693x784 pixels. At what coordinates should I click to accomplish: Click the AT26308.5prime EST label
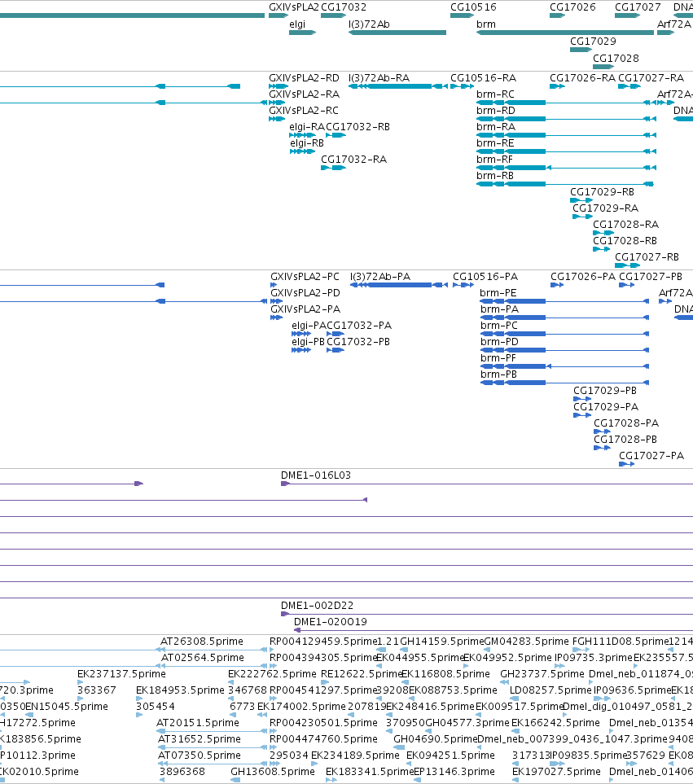(x=201, y=642)
